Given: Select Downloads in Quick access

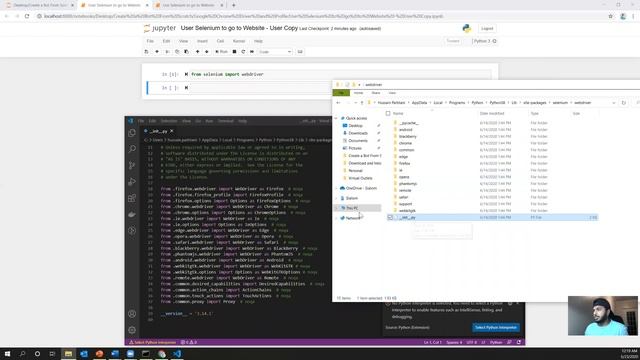Looking at the screenshot, I should pos(358,133).
